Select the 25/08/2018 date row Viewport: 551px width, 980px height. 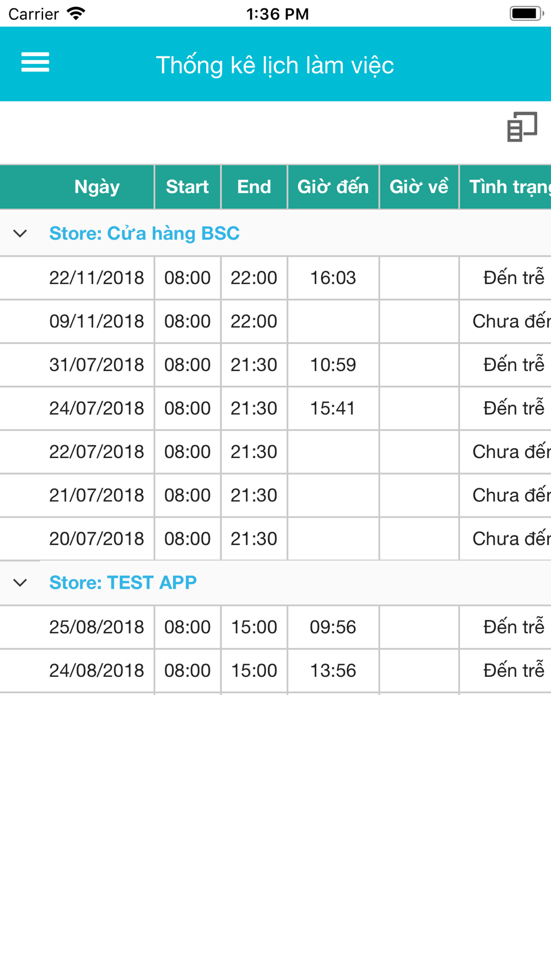pyautogui.click(x=96, y=627)
